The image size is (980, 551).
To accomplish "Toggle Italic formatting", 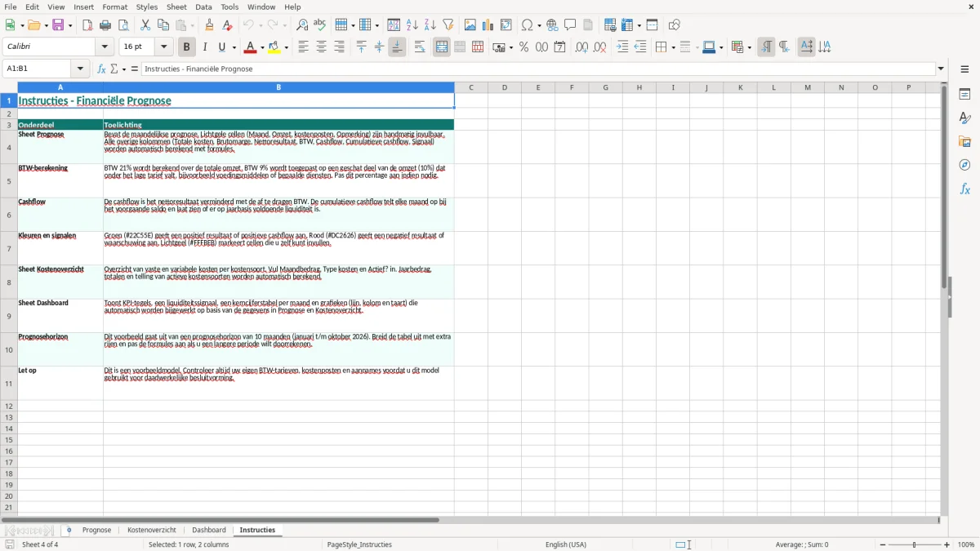I will pos(204,47).
